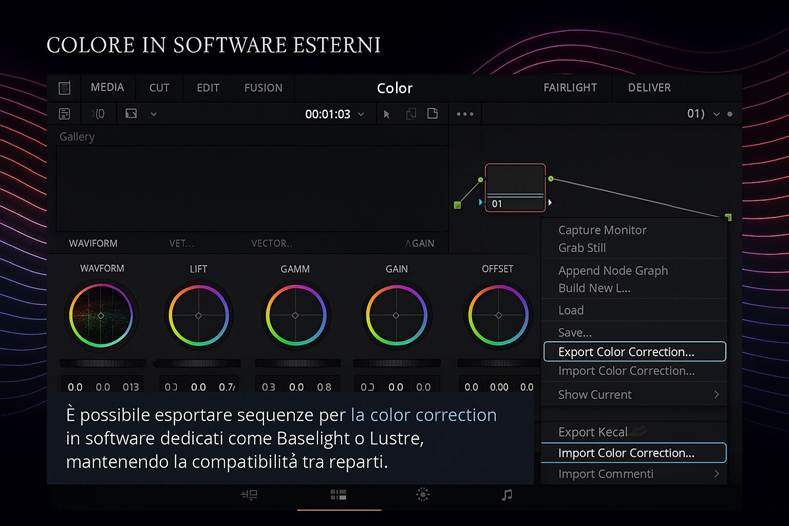
Task: Expand the viewer mode dropdown chevron
Action: [x=153, y=114]
